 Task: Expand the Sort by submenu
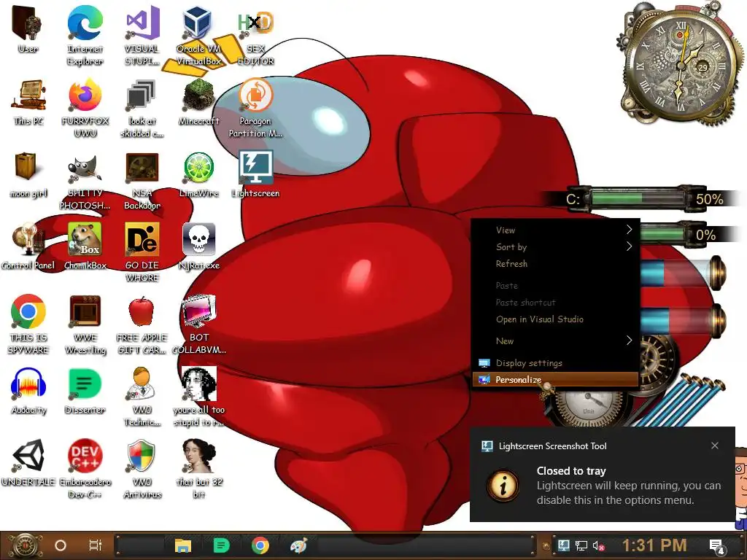coord(555,246)
